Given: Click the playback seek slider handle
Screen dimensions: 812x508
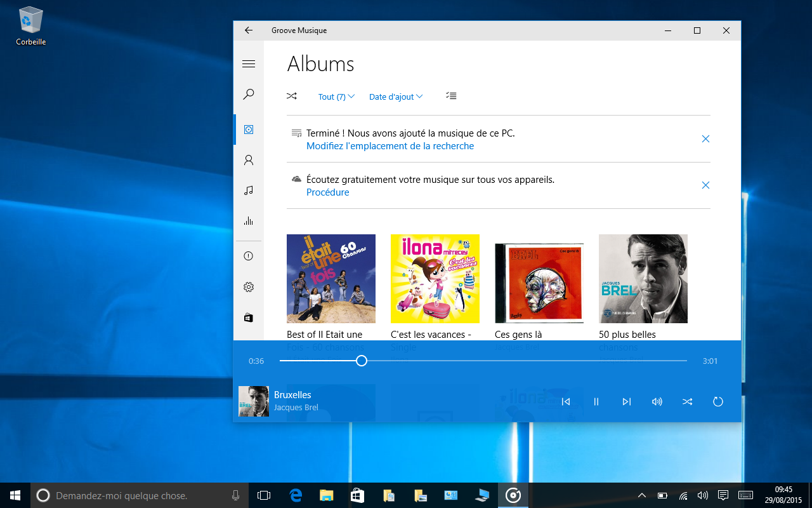Looking at the screenshot, I should click(362, 361).
